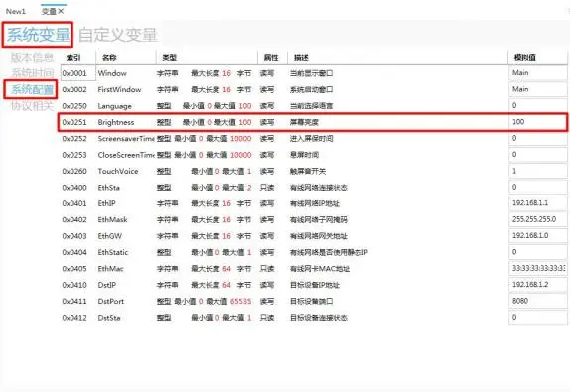The image size is (570, 392).
Task: Select 协议相关 in the sidebar
Action: (32, 106)
